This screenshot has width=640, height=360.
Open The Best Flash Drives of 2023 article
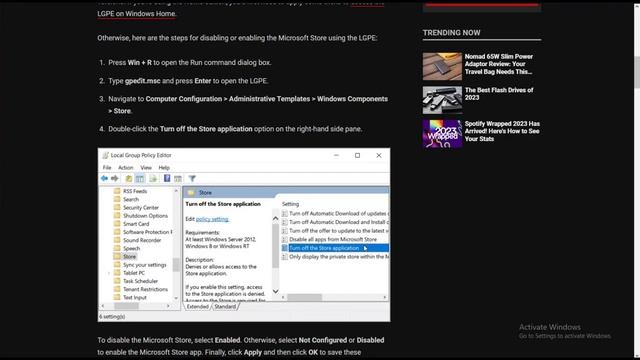click(499, 94)
